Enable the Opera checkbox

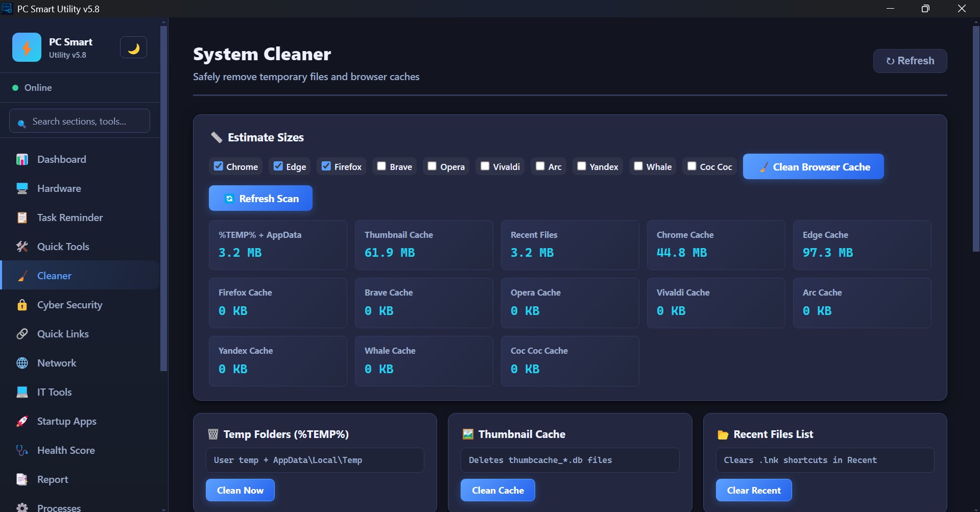[x=432, y=166]
